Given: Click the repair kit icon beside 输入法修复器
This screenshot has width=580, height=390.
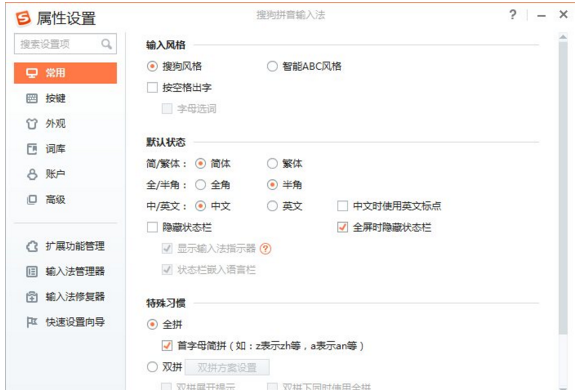Looking at the screenshot, I should (32, 297).
